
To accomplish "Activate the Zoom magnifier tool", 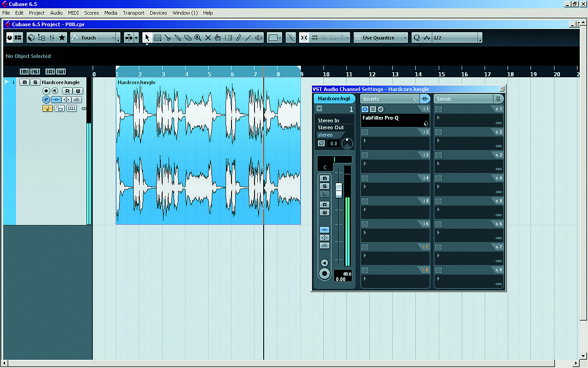I will 198,38.
